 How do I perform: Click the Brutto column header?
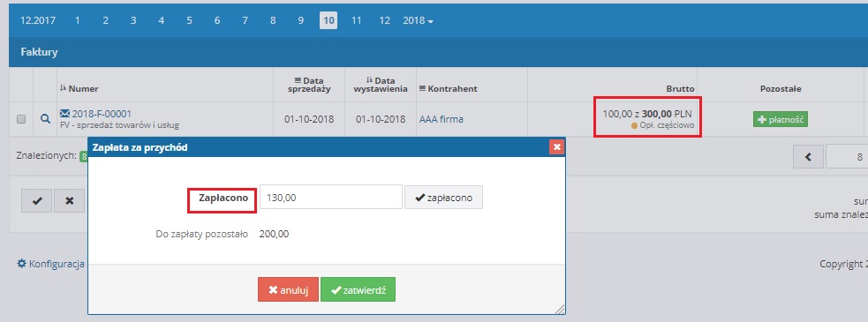point(680,88)
